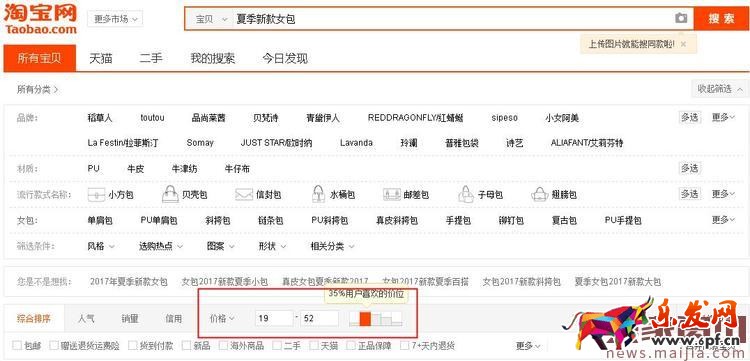The width and height of the screenshot is (750, 361).
Task: Select the 翅膀包 wing bag icon
Action: 540,194
